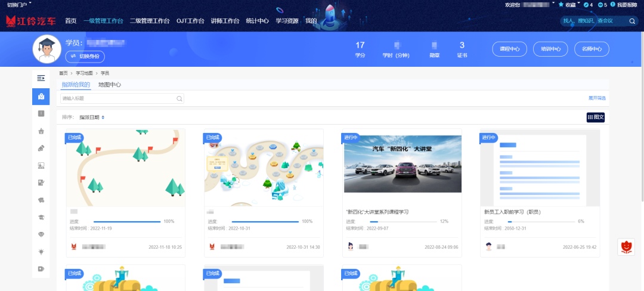Open the learning map sidebar icon

[x=41, y=97]
